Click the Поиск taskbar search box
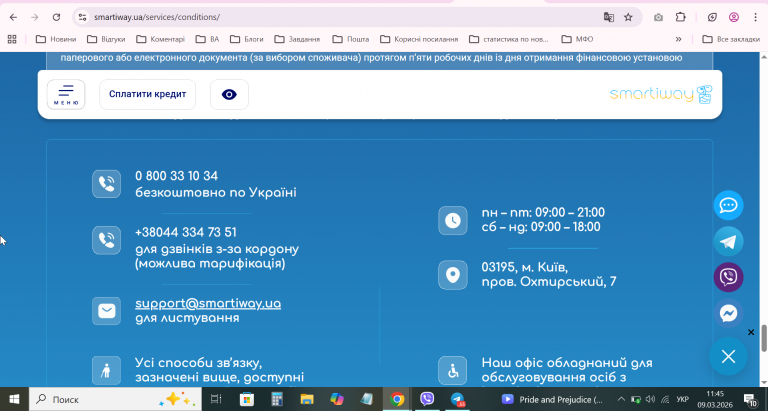The height and width of the screenshot is (411, 768). point(115,399)
